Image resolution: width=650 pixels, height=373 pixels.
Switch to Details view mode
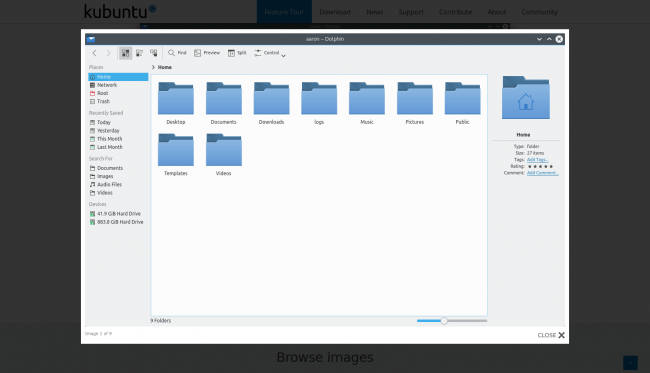(x=153, y=53)
